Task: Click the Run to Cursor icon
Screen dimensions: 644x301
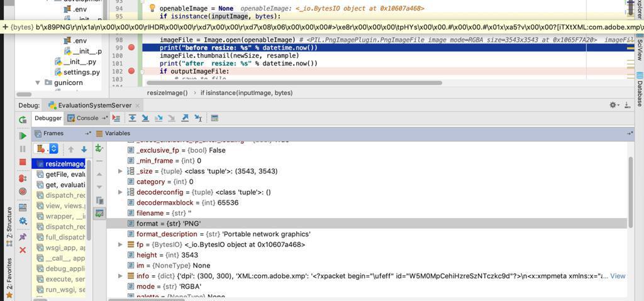Action: [198, 118]
